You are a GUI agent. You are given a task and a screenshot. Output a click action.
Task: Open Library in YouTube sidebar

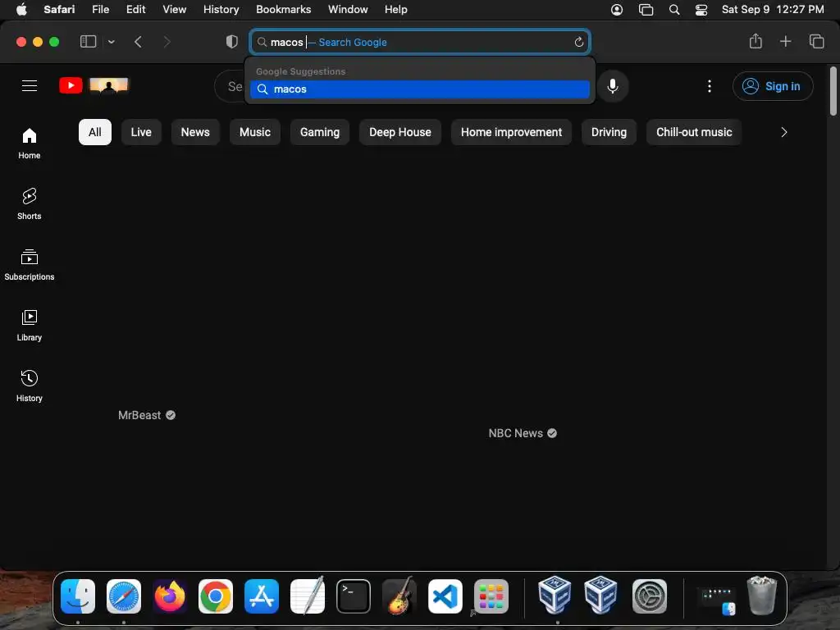30,325
